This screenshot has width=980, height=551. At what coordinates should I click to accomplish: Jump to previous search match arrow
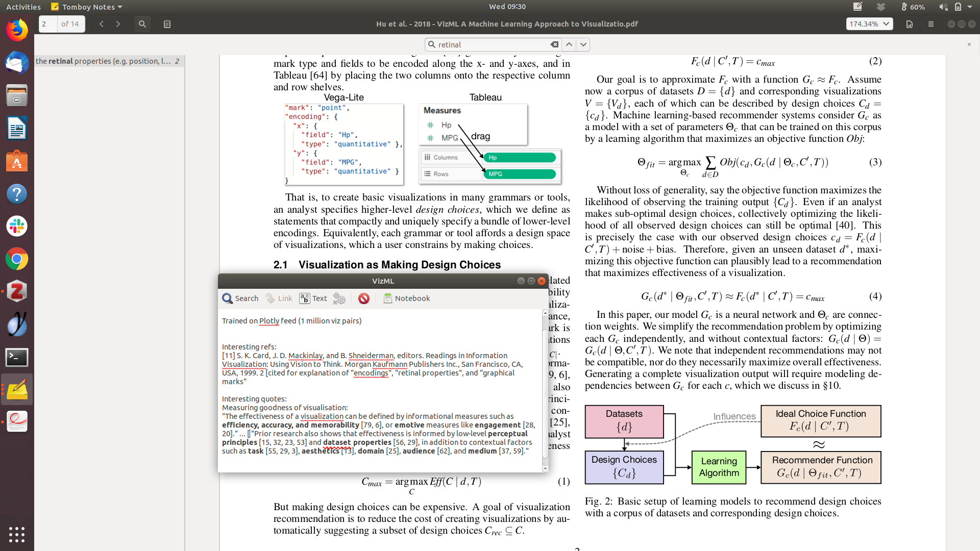pos(569,45)
